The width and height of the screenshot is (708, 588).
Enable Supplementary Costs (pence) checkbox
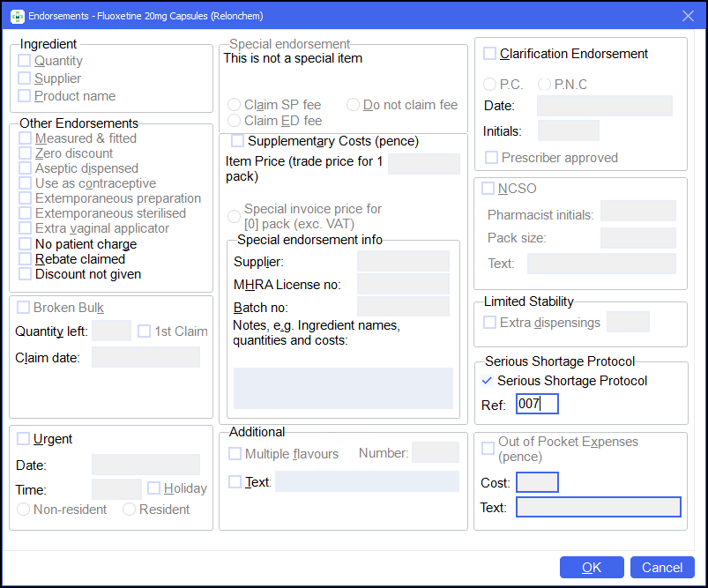(237, 141)
